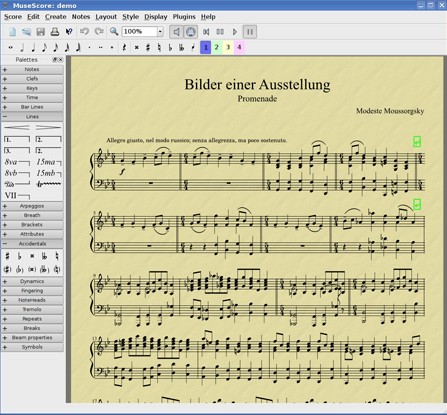Rewind playback to start
Screen dimensions: 447x415
(206, 32)
